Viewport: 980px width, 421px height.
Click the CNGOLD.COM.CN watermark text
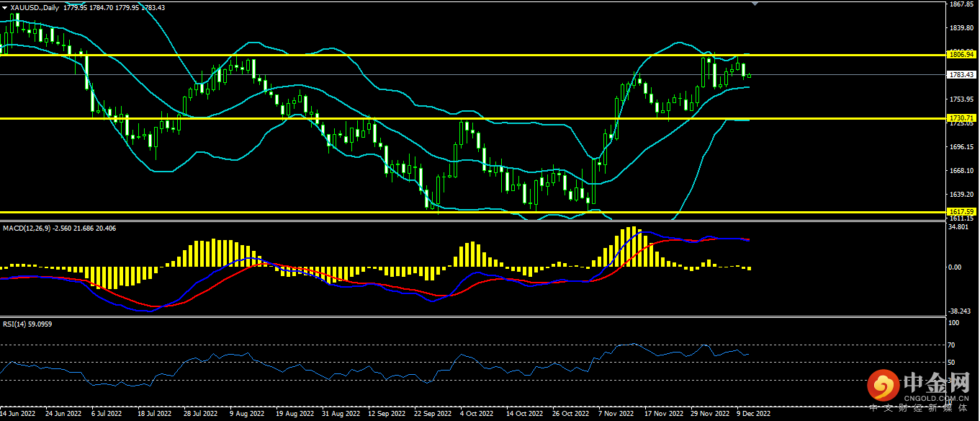click(x=936, y=397)
